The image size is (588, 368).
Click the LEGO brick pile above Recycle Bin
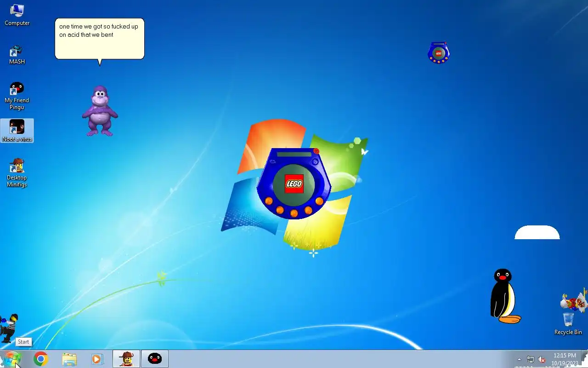click(x=574, y=300)
